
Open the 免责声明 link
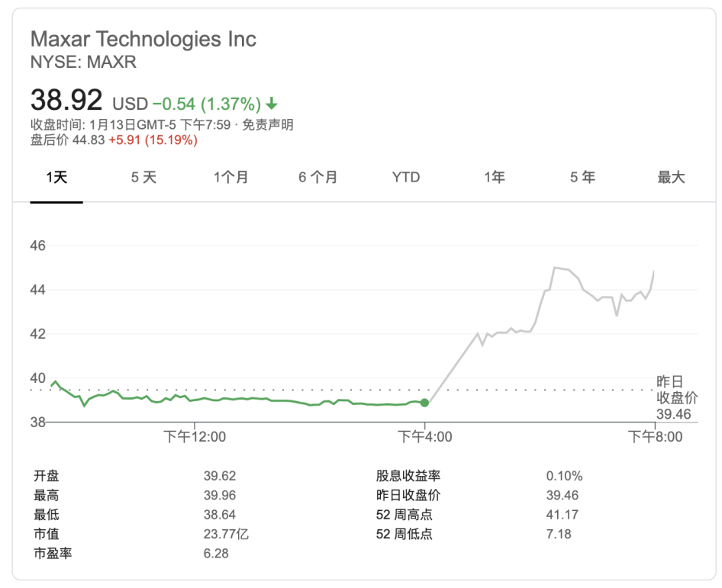tap(268, 125)
